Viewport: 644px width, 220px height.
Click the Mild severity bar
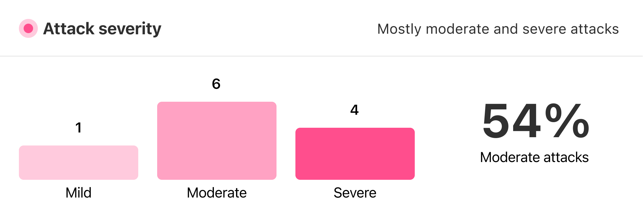pyautogui.click(x=79, y=163)
